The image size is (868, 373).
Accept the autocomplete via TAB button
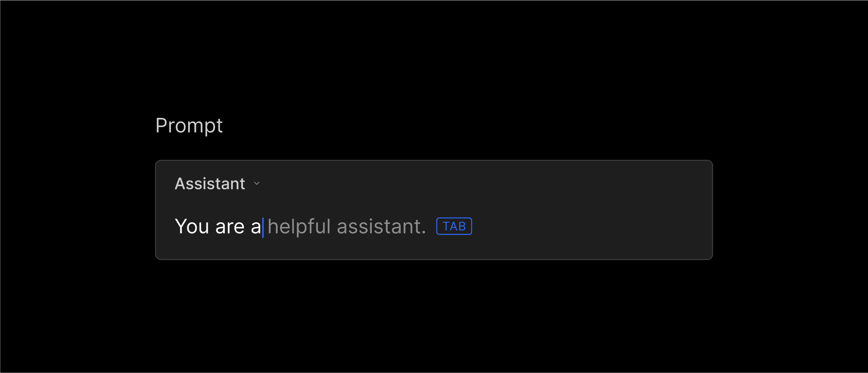[x=454, y=226]
